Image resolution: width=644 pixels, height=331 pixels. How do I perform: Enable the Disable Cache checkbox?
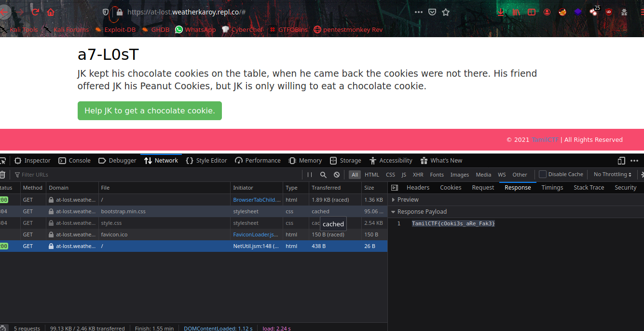click(x=543, y=175)
